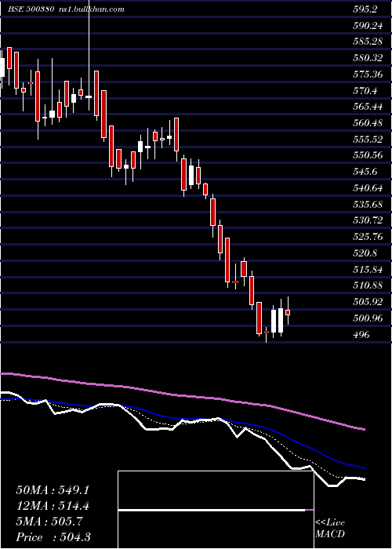The height and width of the screenshot is (549, 392).
Task: Click the 50MA : 549.1 reading
Action: [53, 490]
